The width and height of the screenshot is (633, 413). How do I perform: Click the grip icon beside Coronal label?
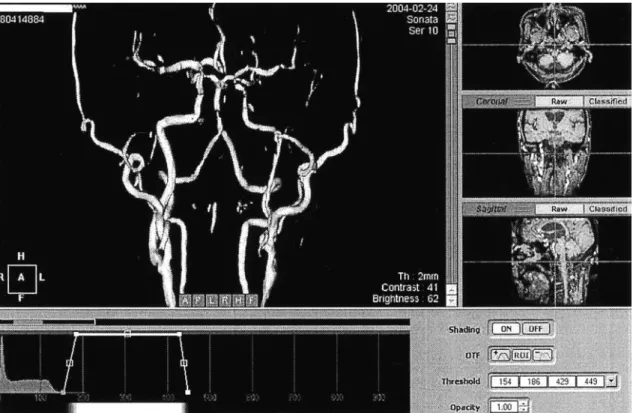pos(523,102)
